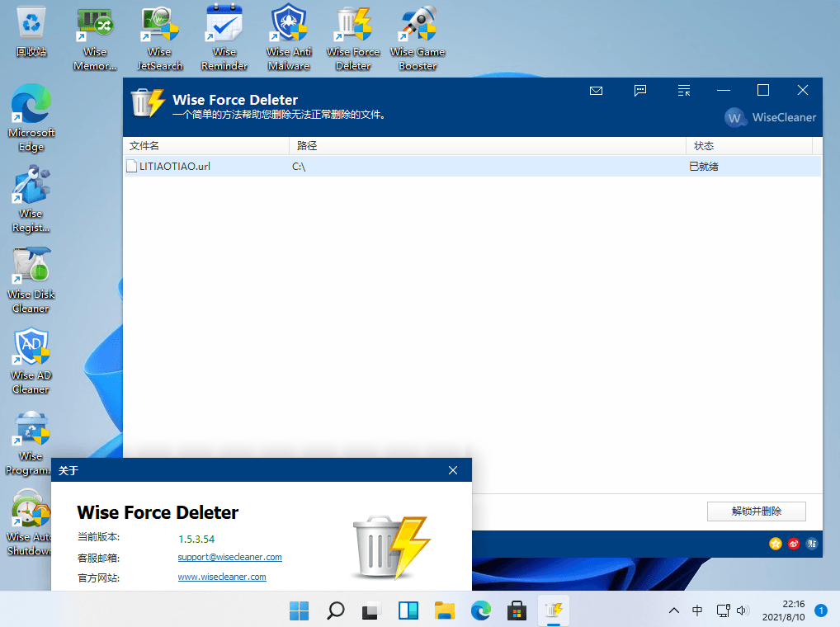The width and height of the screenshot is (840, 627).
Task: Open Task View from taskbar
Action: click(371, 610)
